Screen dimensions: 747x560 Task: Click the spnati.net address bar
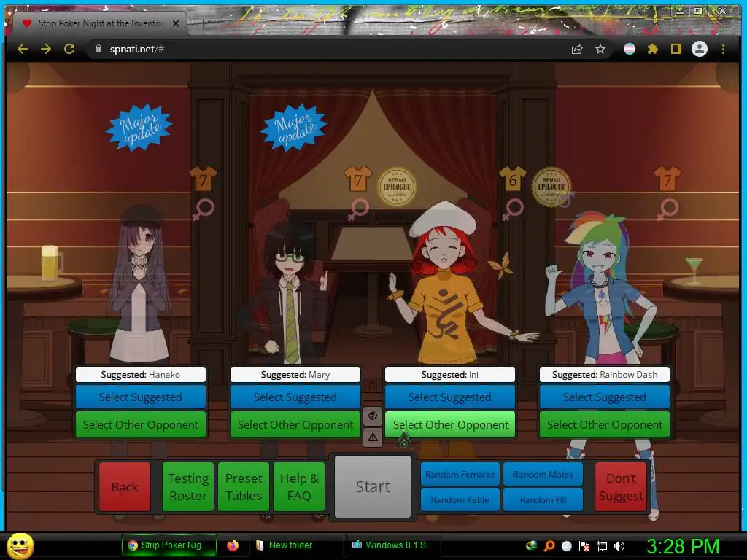[x=329, y=49]
